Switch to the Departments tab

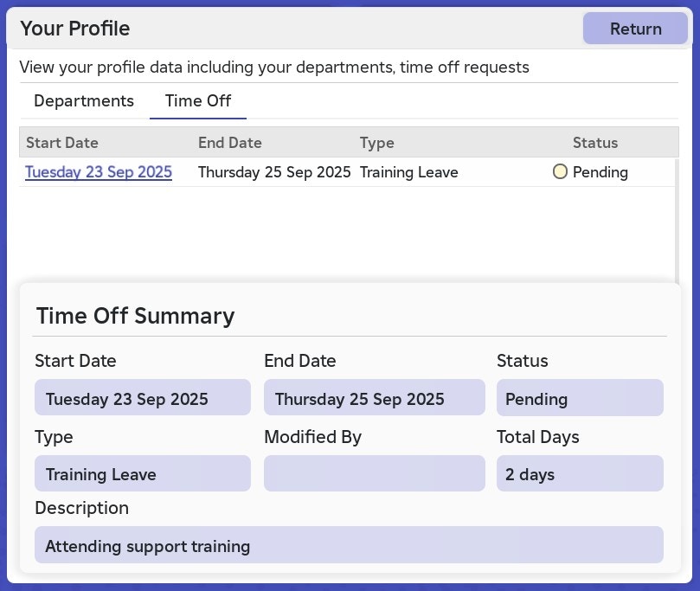click(x=83, y=101)
